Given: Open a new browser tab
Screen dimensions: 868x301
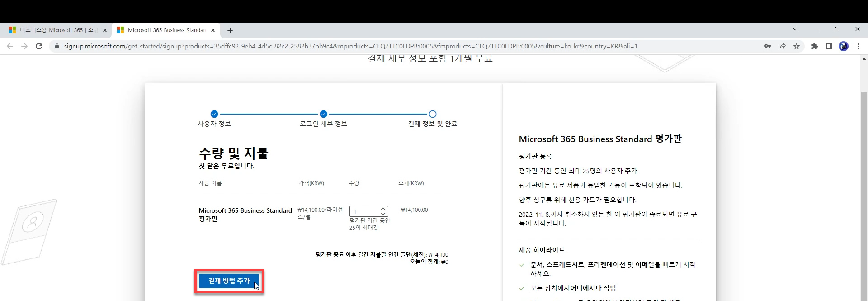Looking at the screenshot, I should [x=230, y=30].
